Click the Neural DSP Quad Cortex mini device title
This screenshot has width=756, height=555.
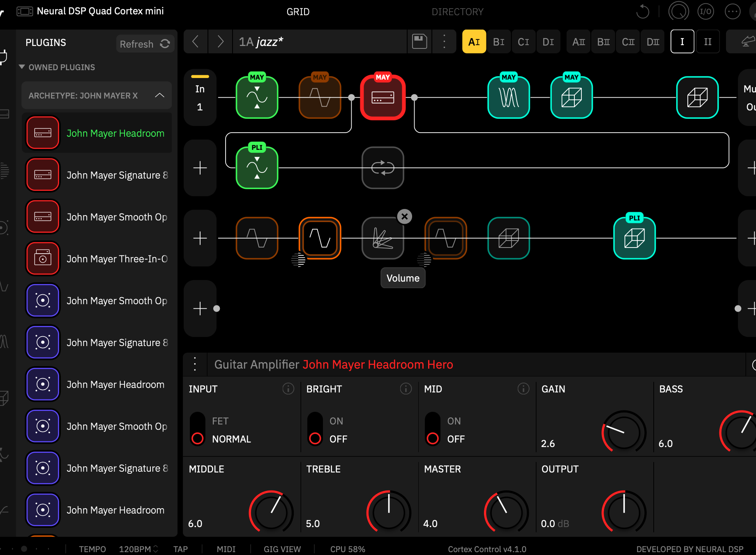[x=100, y=11]
